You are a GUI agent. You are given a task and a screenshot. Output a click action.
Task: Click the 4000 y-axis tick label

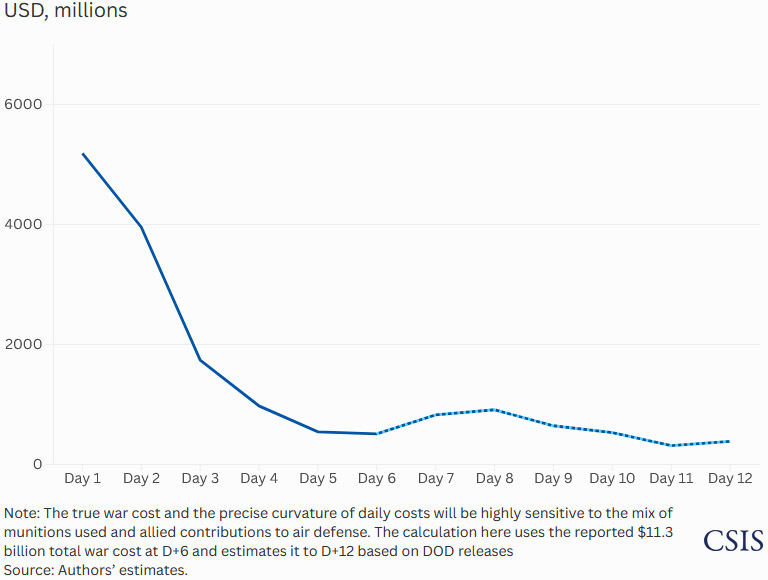click(25, 225)
